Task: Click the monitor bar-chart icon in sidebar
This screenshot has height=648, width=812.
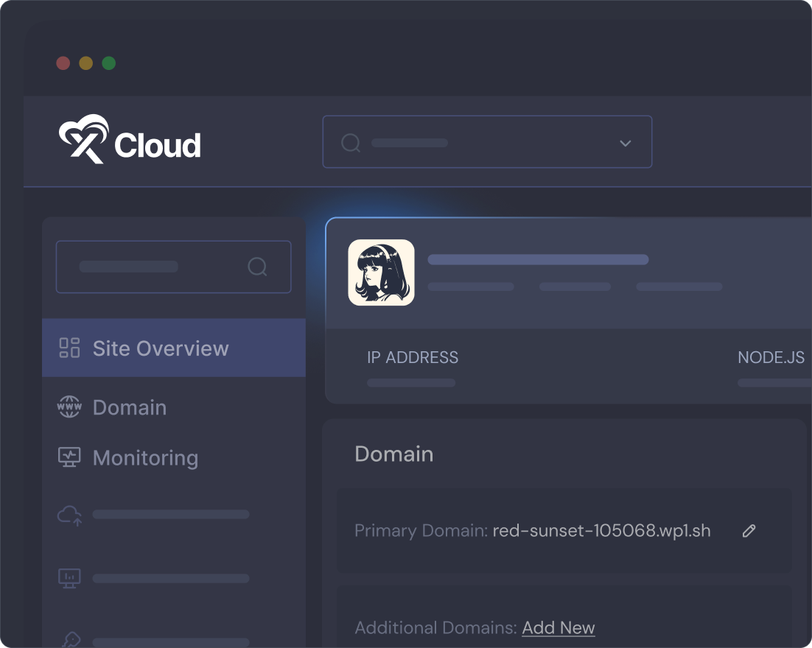Action: pyautogui.click(x=69, y=579)
